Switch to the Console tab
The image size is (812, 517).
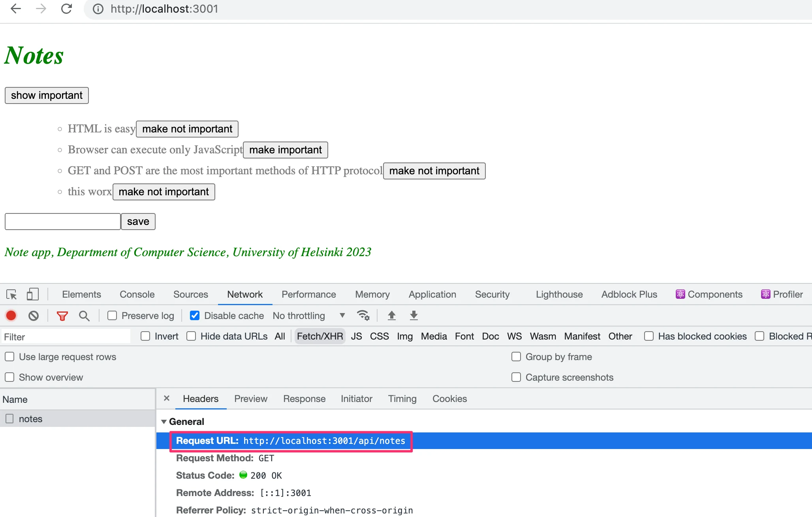(137, 294)
